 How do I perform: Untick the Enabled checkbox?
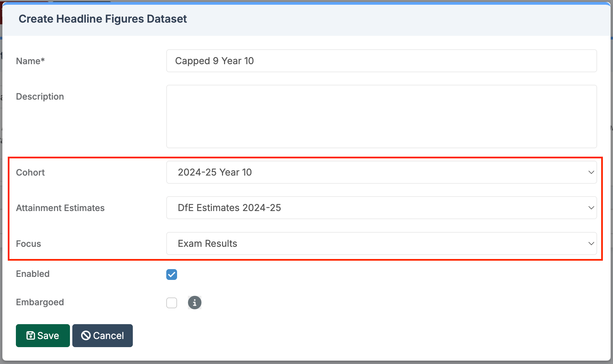pos(172,275)
